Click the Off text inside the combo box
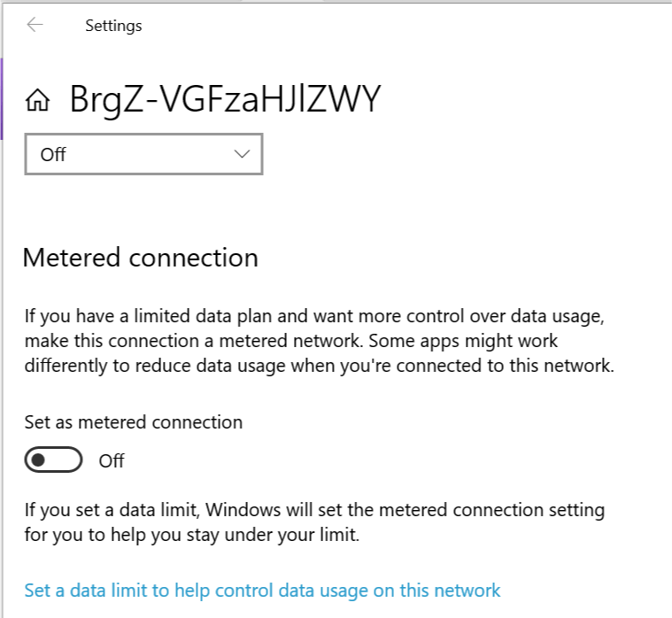The image size is (672, 618). pos(53,155)
